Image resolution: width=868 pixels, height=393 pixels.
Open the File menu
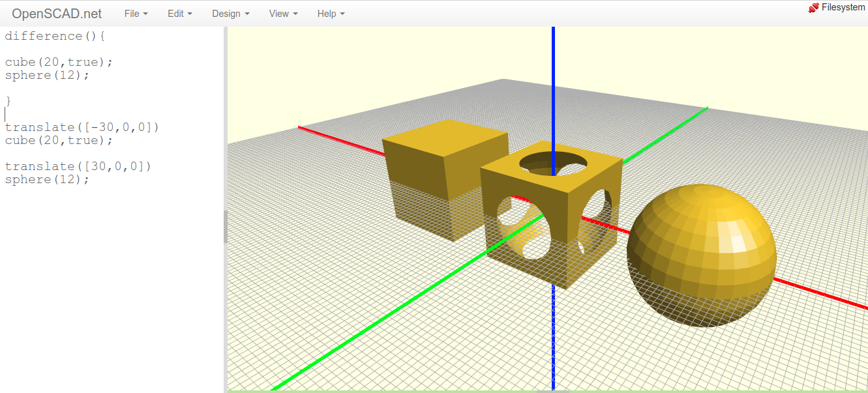tap(136, 13)
